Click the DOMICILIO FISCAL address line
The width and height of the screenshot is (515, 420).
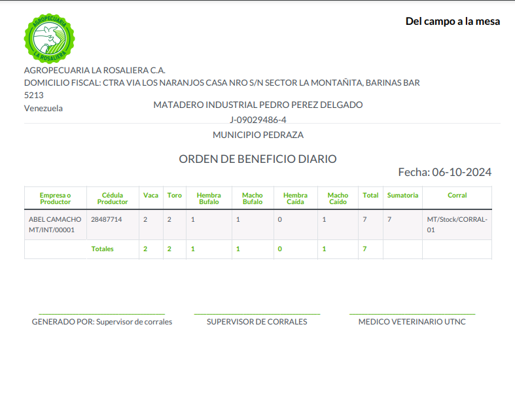coord(222,89)
